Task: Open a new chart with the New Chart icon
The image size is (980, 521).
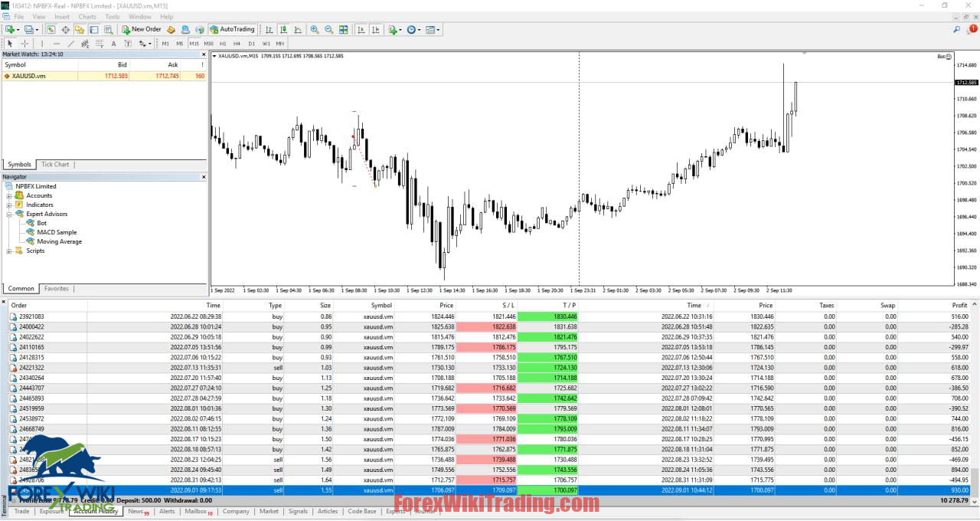Action: coord(10,30)
